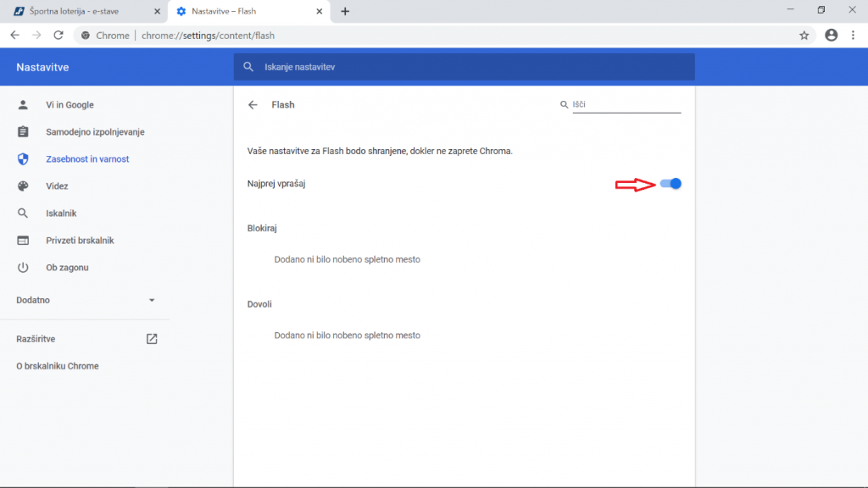Click magnifier icon in Iskanje nastavitev bar
Screen dimensions: 868x488
coord(248,67)
